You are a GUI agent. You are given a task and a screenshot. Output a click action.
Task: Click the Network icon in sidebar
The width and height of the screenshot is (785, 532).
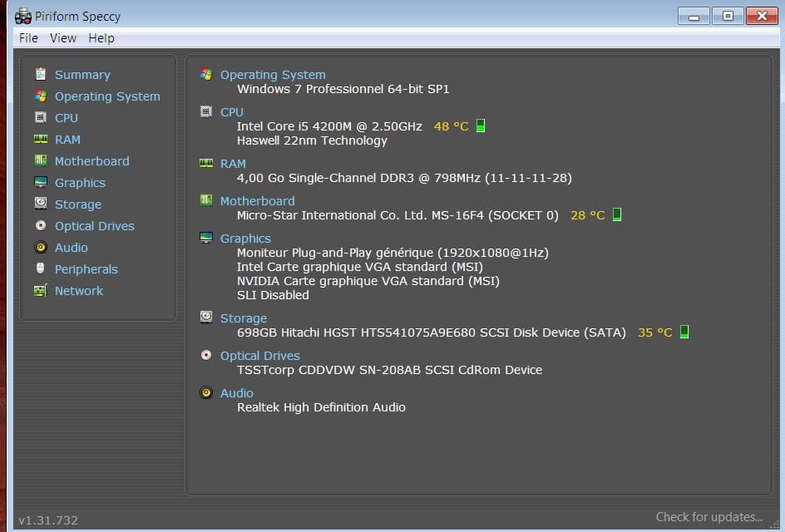40,290
